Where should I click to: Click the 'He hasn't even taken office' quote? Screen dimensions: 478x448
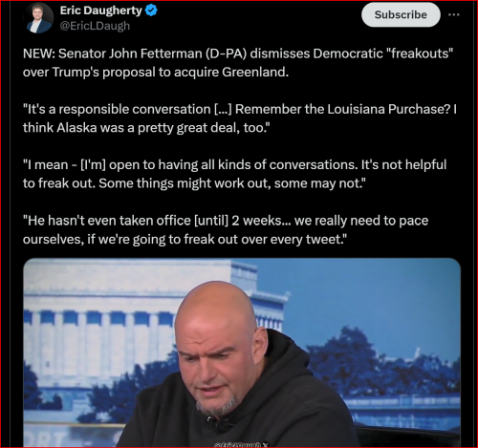pyautogui.click(x=226, y=229)
